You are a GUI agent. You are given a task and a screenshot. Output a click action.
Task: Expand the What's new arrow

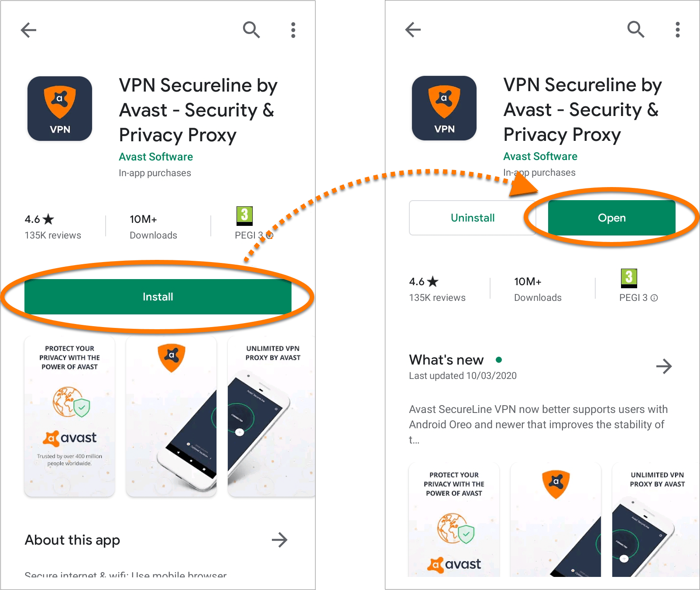point(664,366)
